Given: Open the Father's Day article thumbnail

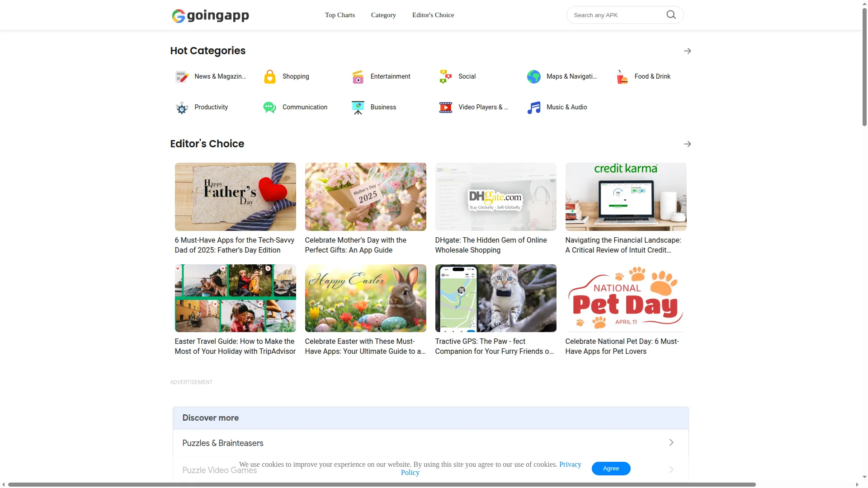Looking at the screenshot, I should 236,197.
